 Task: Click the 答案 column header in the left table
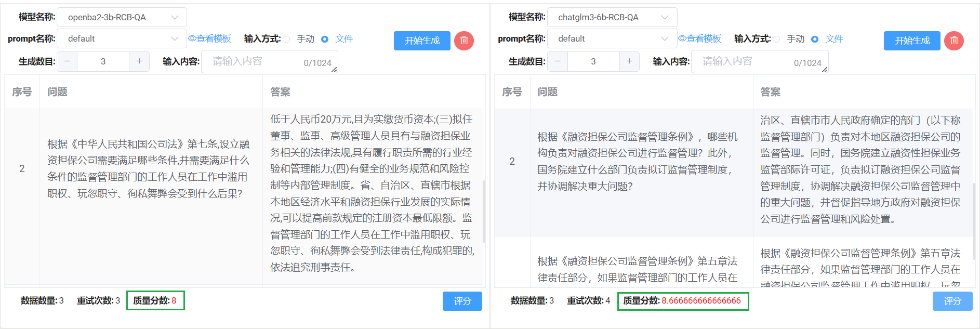374,92
